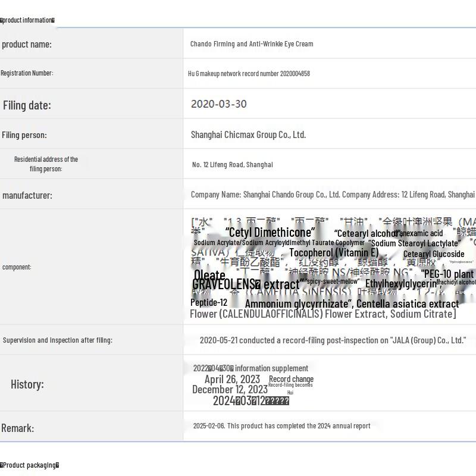Image resolution: width=476 pixels, height=476 pixels.
Task: Select the Shanghai Chando Group manufacturer details
Action: coord(333,195)
